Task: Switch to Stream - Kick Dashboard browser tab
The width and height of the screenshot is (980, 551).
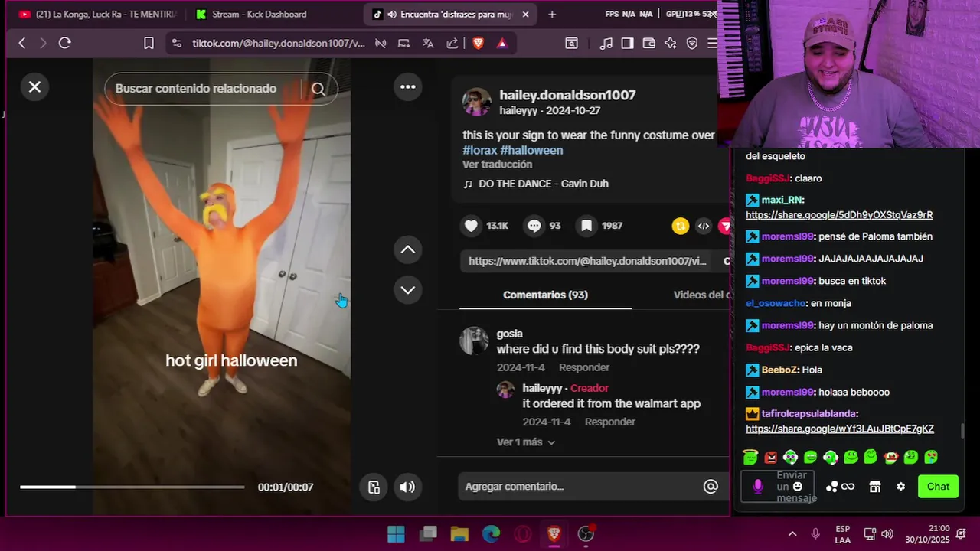Action: pos(260,15)
